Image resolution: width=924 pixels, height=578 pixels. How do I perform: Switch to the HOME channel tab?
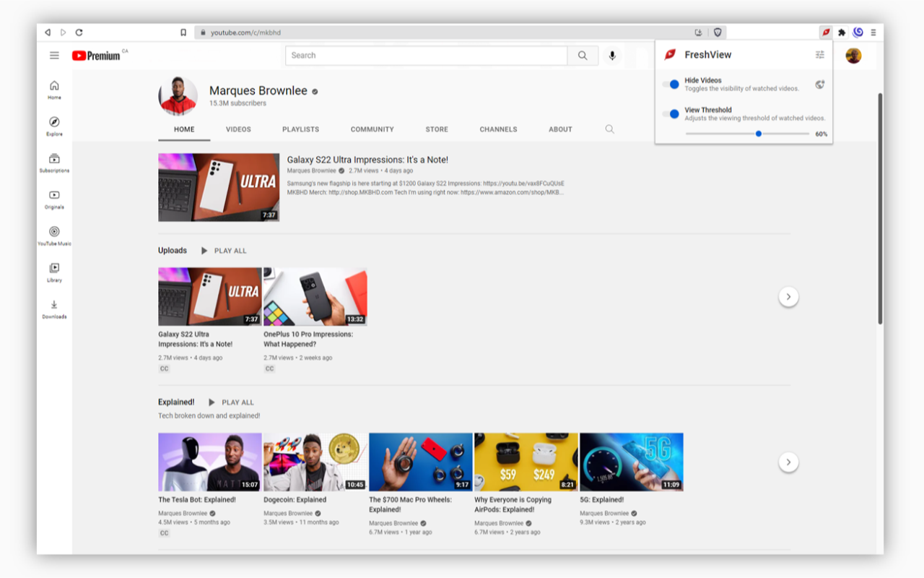[184, 129]
